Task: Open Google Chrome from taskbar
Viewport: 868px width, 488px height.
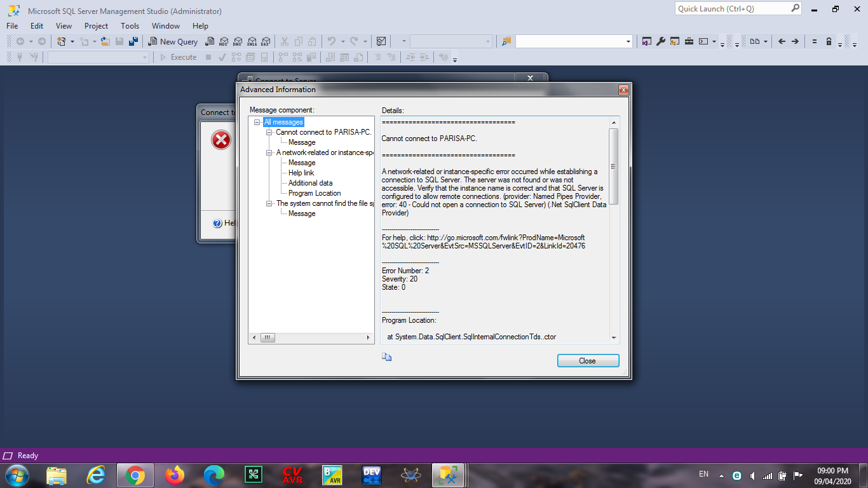Action: (x=135, y=475)
